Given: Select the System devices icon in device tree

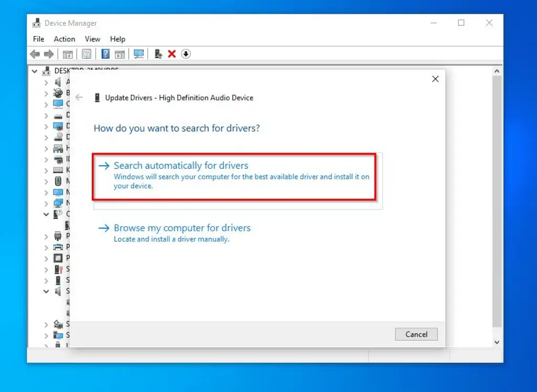Looking at the screenshot, I should pyautogui.click(x=58, y=335).
